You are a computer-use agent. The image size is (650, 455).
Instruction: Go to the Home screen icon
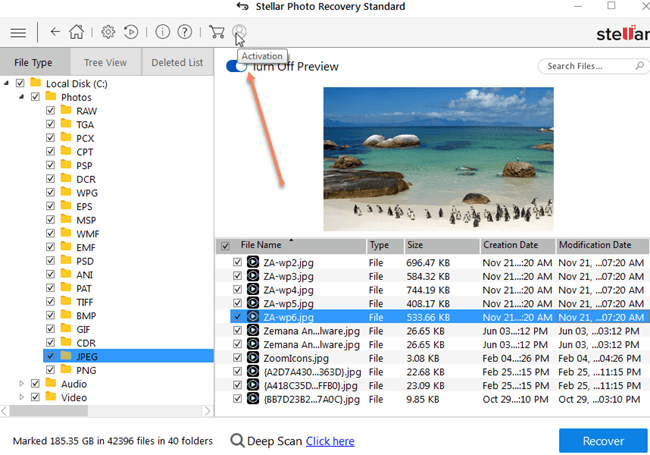(77, 32)
